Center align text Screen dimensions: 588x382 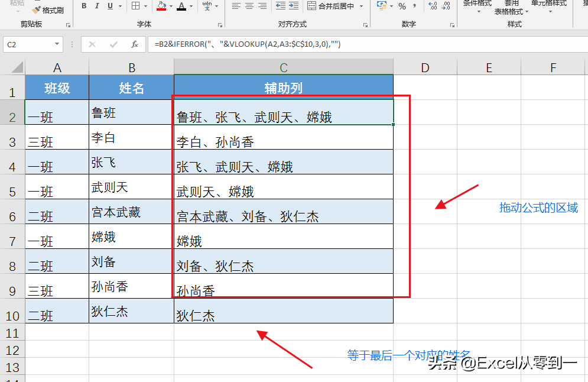pyautogui.click(x=249, y=6)
